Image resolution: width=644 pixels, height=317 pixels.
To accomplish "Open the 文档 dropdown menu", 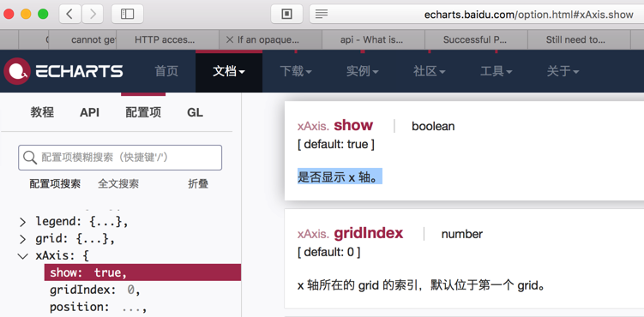I will pyautogui.click(x=229, y=71).
